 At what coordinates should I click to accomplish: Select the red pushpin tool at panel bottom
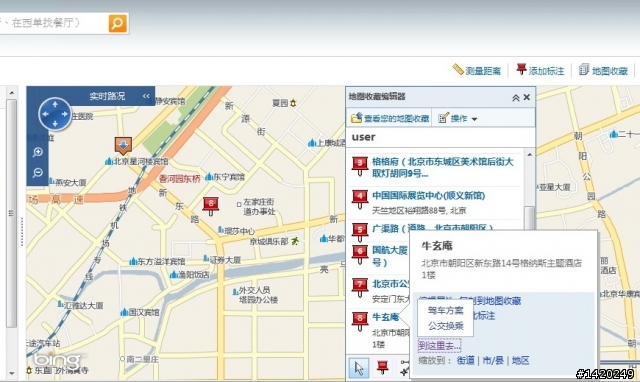coord(382,368)
